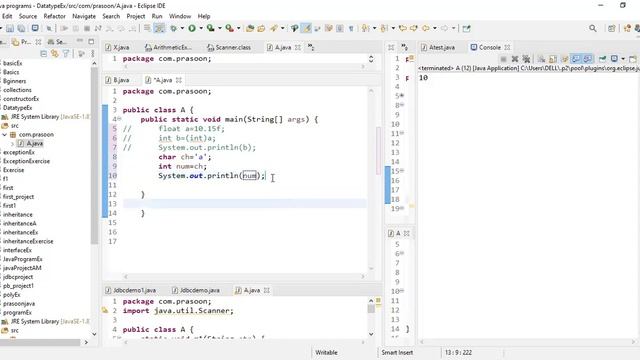Open the Run menu
Image resolution: width=640 pixels, height=360 pixels.
pyautogui.click(x=157, y=16)
